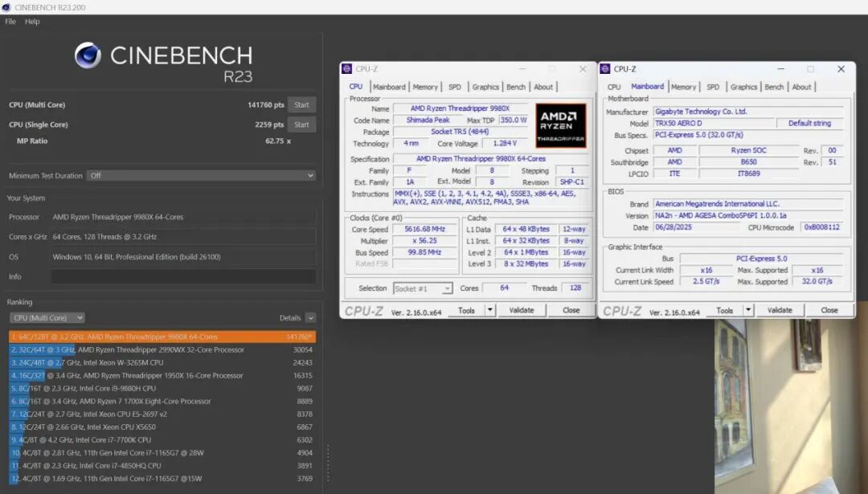
Task: Open the Help menu in Cinebench
Action: pyautogui.click(x=31, y=22)
